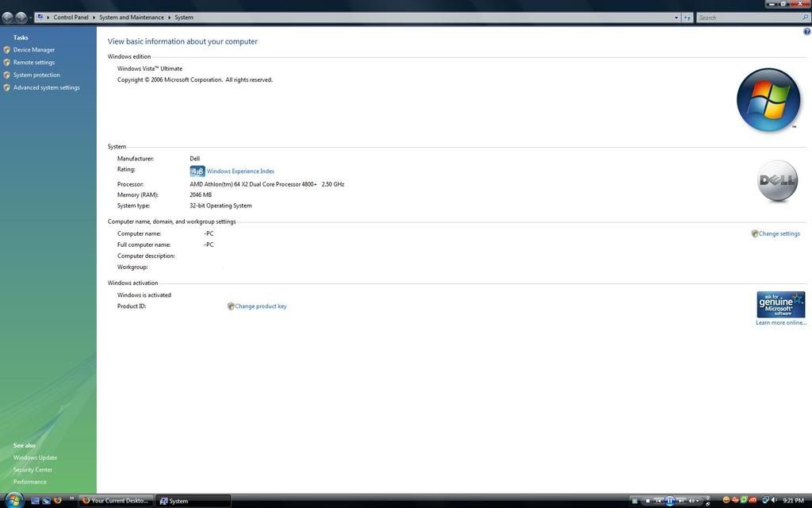Open the recent pages dropdown beside Forward
This screenshot has height=508, width=812.
tap(30, 17)
